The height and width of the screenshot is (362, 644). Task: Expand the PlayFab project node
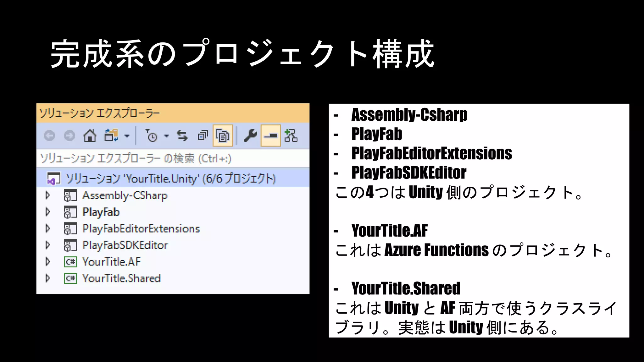pyautogui.click(x=48, y=212)
